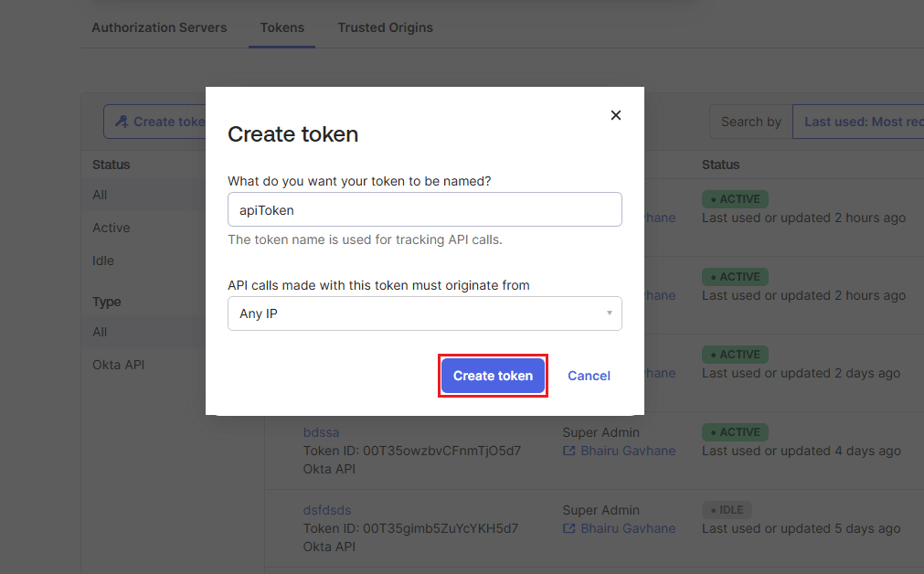The width and height of the screenshot is (924, 574).
Task: Select All under the Status filter
Action: 100,195
